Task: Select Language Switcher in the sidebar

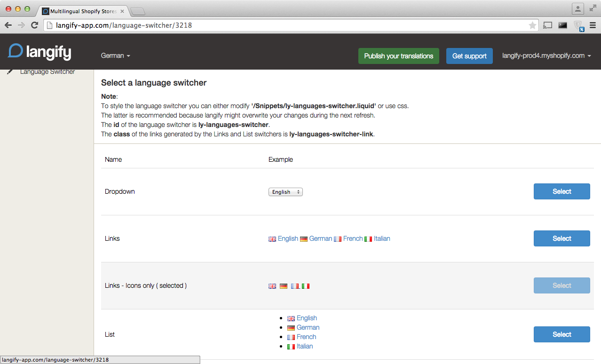Action: click(x=47, y=71)
